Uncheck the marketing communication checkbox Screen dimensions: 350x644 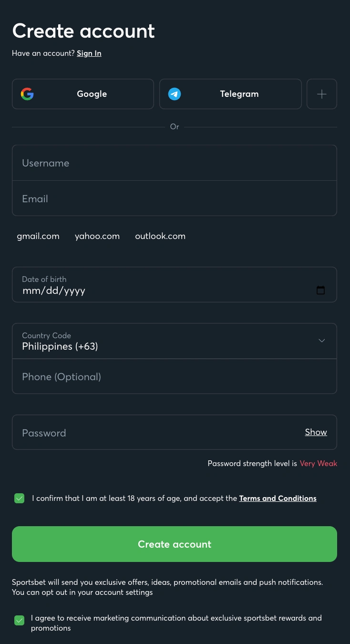coord(19,621)
